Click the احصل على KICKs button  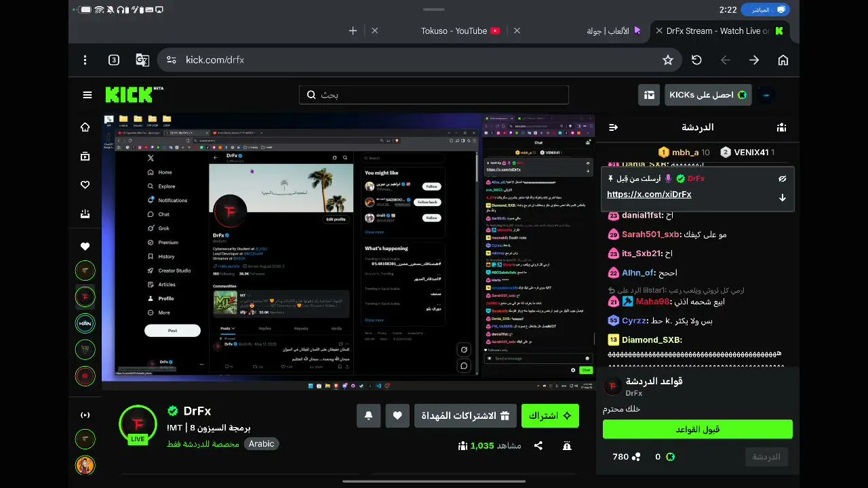709,95
